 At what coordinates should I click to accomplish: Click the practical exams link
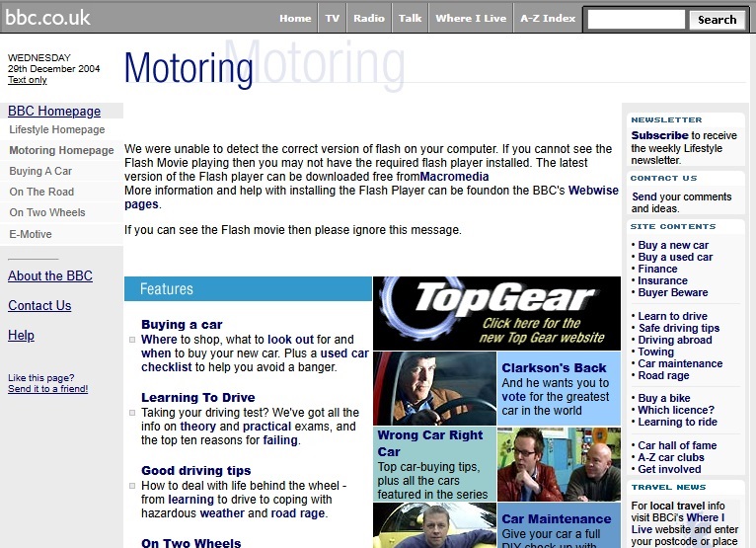pyautogui.click(x=266, y=427)
